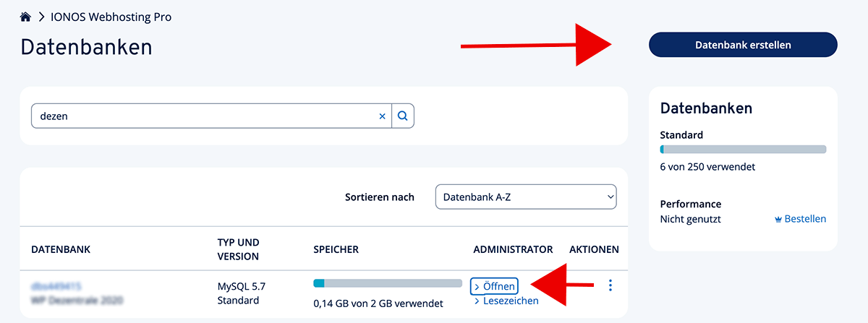Screen dimensions: 868x323
Task: Click the 'DATENBANK' column header
Action: coord(61,249)
